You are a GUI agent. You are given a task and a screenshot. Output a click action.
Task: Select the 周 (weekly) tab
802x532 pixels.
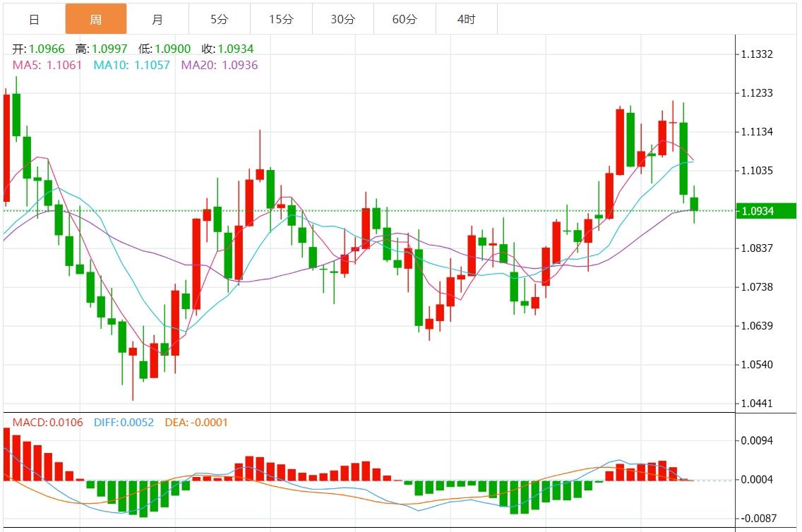[x=96, y=19]
